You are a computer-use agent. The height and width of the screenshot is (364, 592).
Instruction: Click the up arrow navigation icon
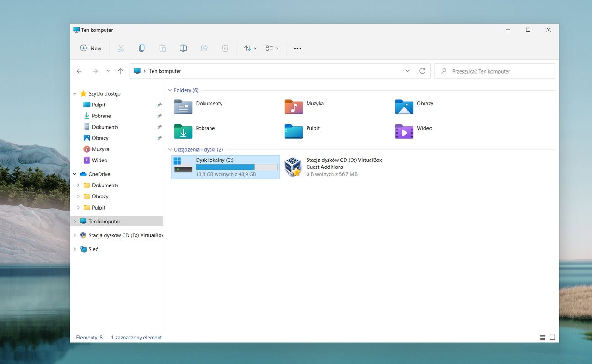point(121,71)
